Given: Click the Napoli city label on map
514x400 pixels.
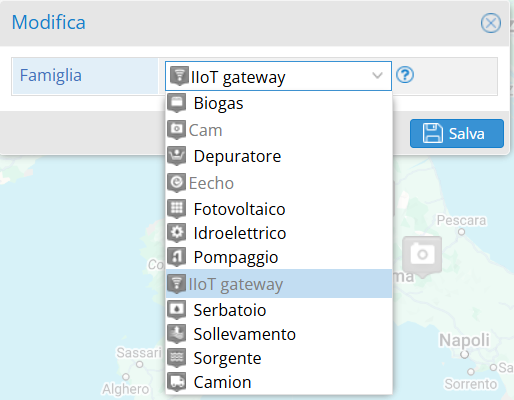Looking at the screenshot, I should 464,340.
